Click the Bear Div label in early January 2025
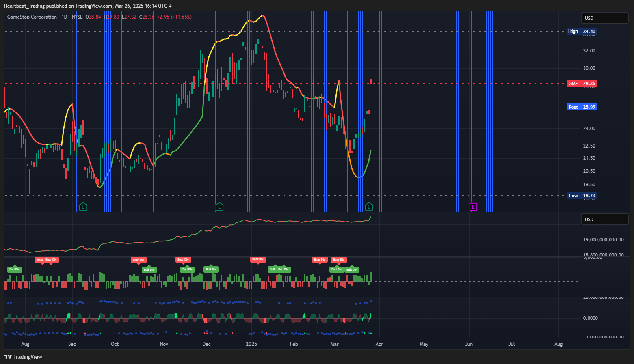The image size is (634, 364). tap(258, 259)
